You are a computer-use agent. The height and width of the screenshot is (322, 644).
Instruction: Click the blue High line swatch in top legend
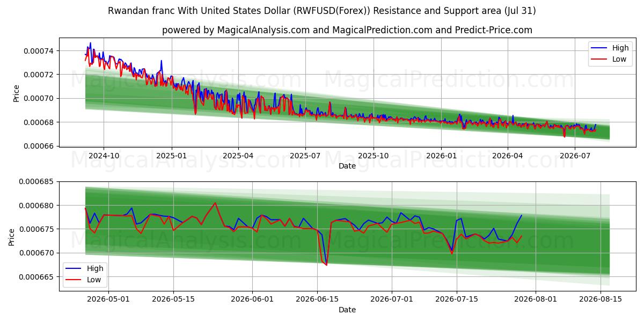pyautogui.click(x=599, y=48)
